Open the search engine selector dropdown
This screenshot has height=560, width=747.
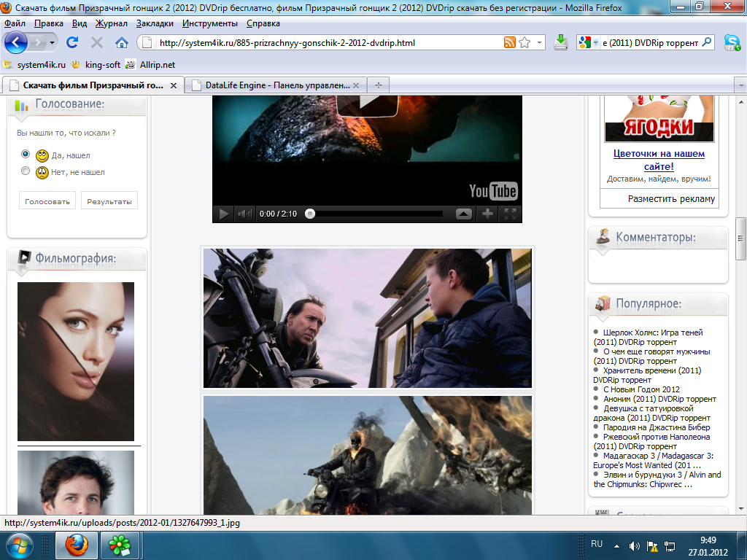(595, 43)
